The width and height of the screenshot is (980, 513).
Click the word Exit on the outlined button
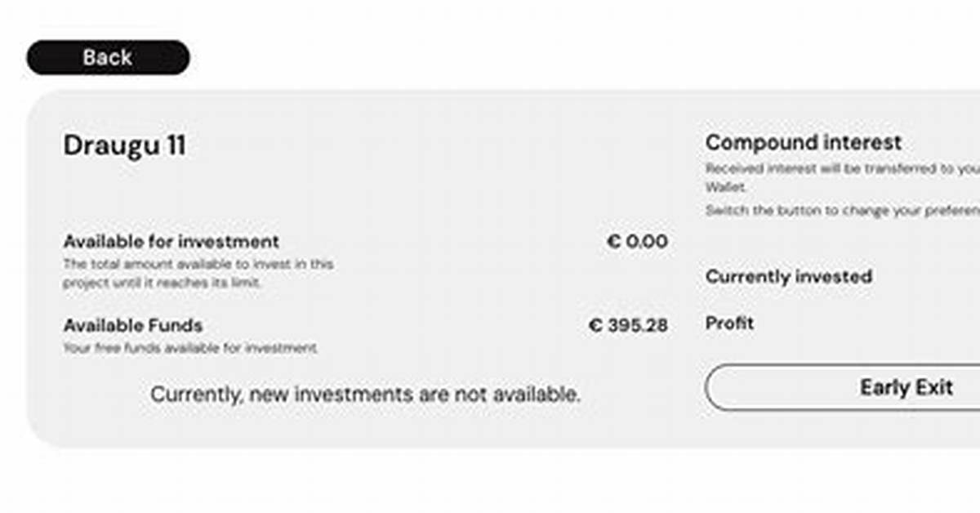931,387
